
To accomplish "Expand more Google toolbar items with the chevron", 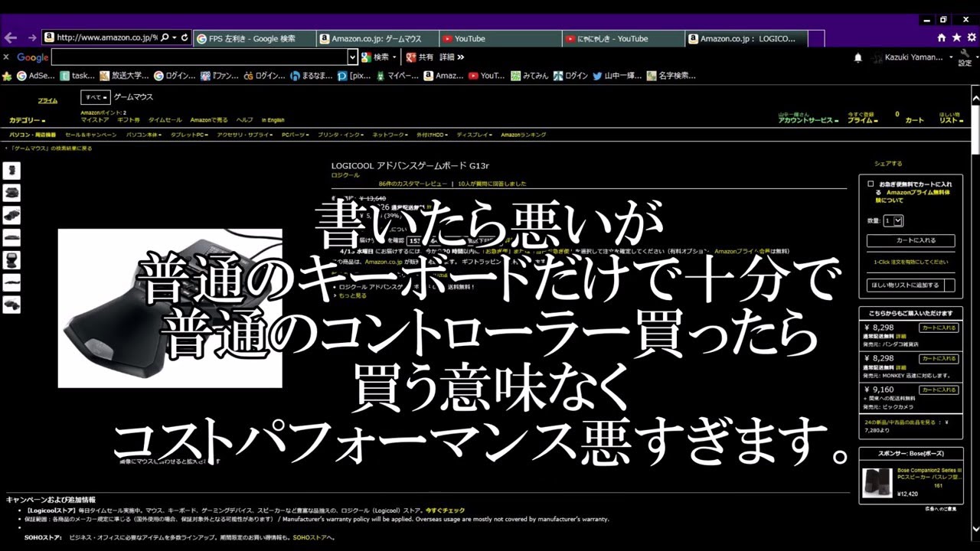I will click(x=460, y=57).
